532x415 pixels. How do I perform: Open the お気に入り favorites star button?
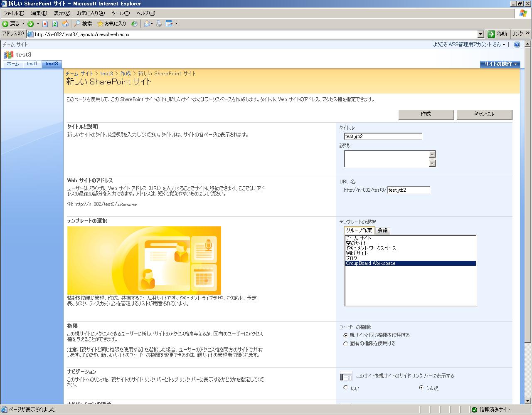point(112,24)
